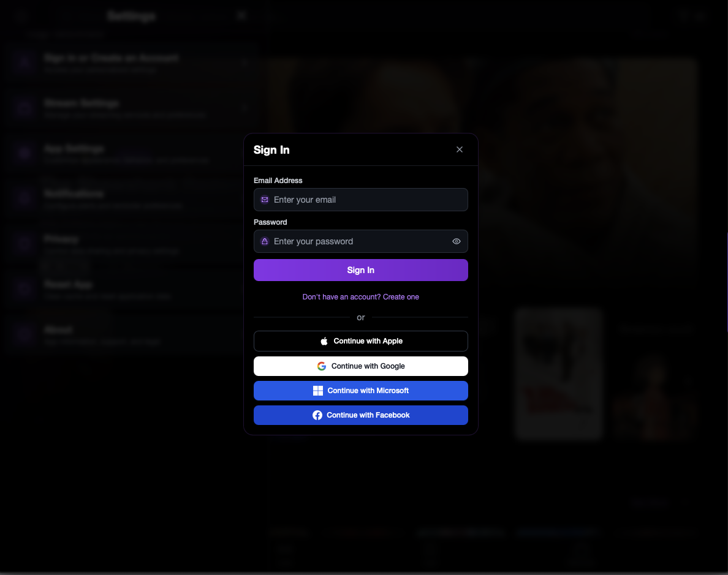728x575 pixels.
Task: Open the Create one account link
Action: (x=401, y=297)
